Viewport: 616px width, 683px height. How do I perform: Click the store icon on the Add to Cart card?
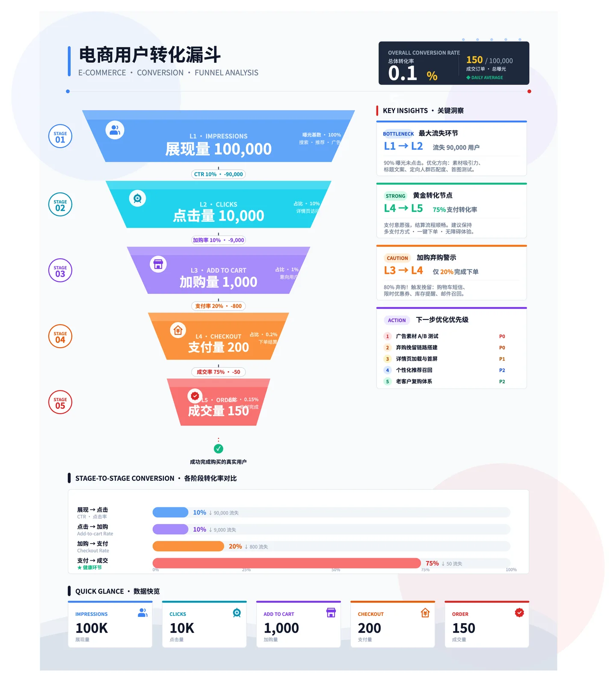point(331,613)
